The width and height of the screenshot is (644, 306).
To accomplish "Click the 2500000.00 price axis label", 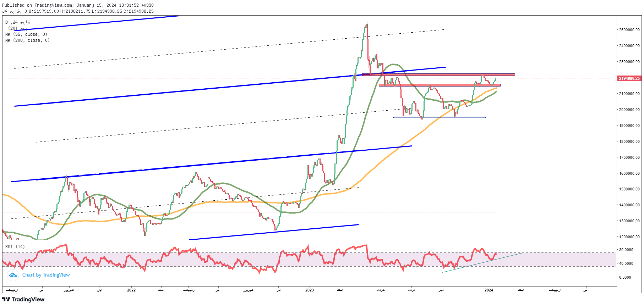I will tap(629, 30).
